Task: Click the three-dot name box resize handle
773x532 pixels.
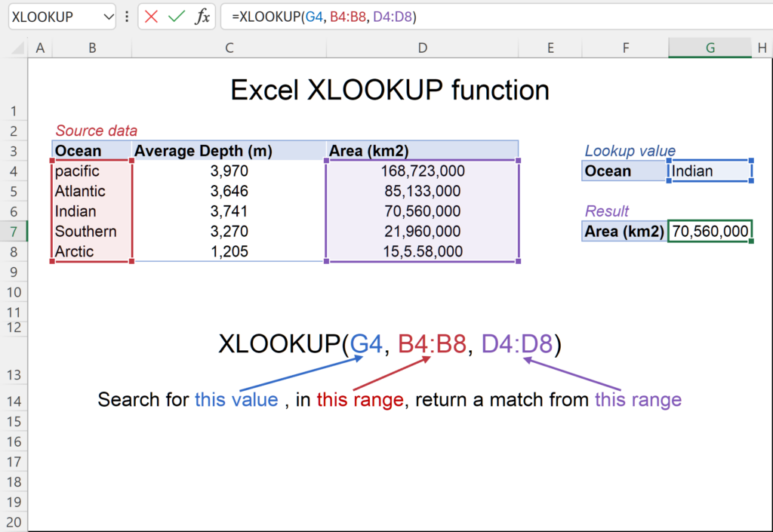Action: (126, 17)
